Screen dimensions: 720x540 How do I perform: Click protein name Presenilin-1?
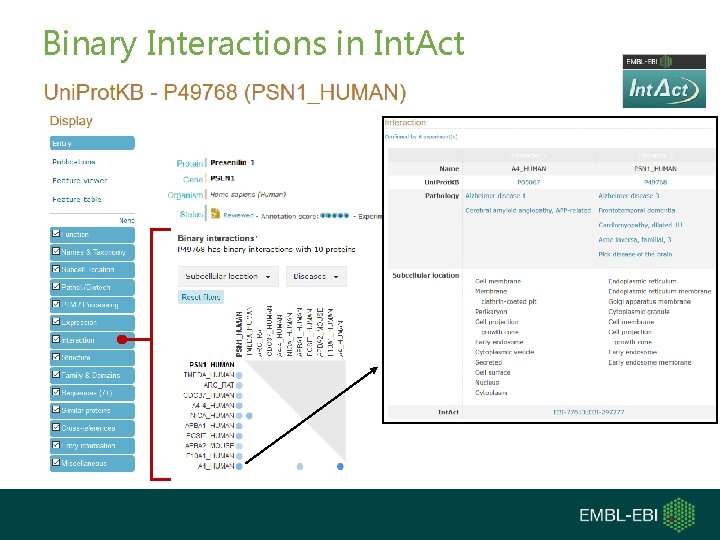click(x=232, y=163)
